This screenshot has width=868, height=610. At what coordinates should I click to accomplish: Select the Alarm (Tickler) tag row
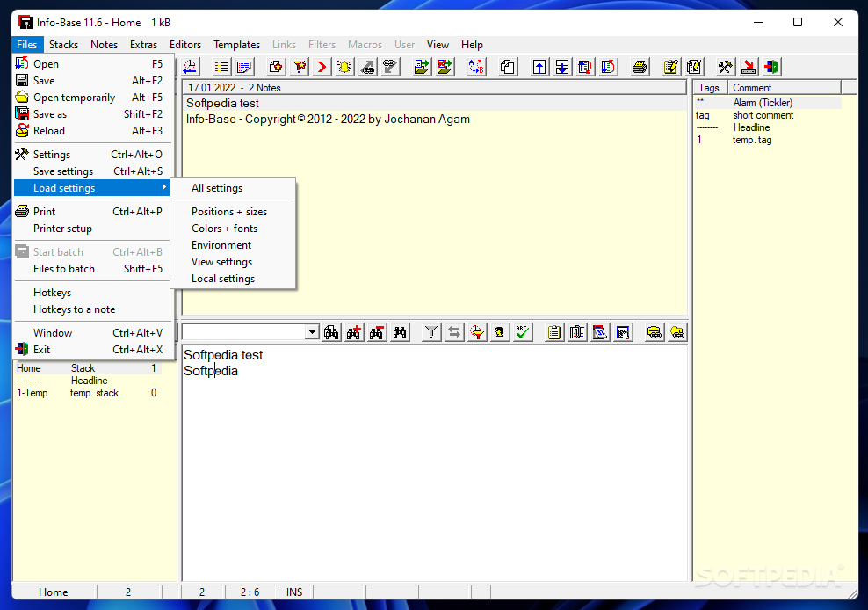coord(768,103)
